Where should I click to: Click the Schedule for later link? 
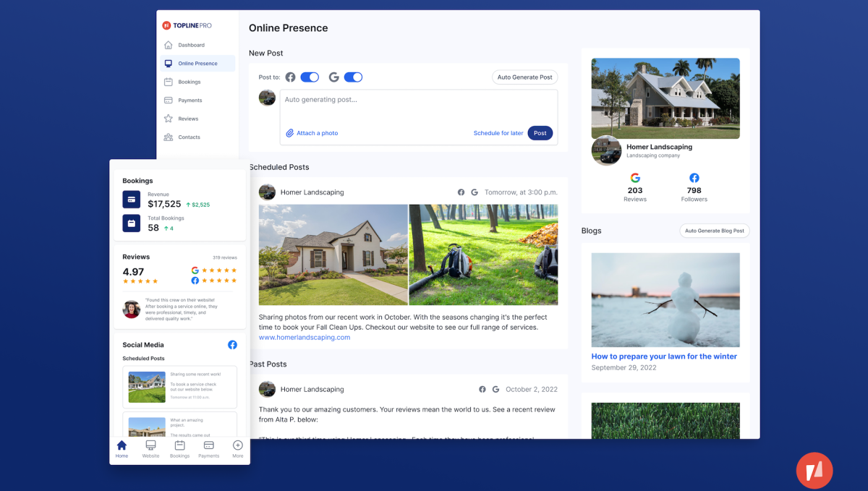[498, 133]
